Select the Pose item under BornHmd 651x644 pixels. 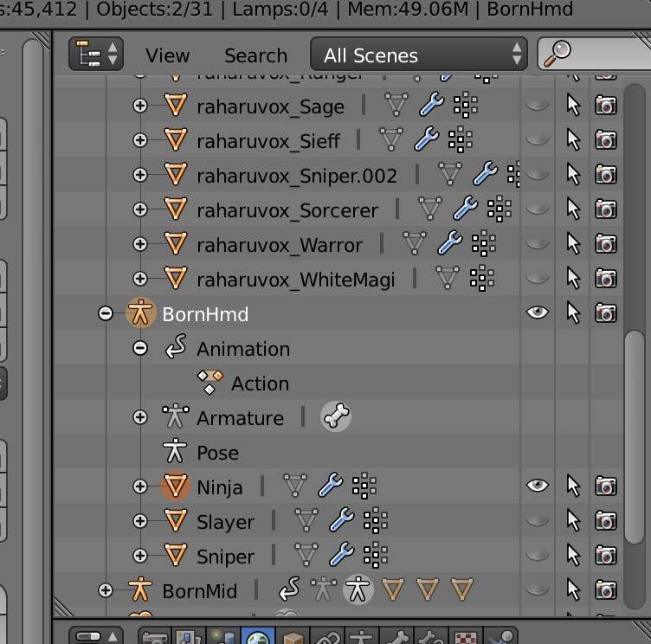point(217,452)
